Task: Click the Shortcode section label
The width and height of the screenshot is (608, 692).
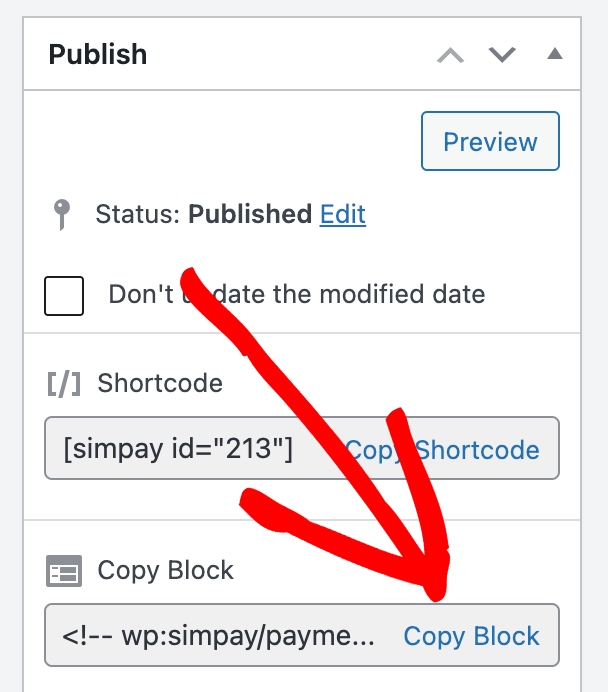Action: click(x=160, y=383)
